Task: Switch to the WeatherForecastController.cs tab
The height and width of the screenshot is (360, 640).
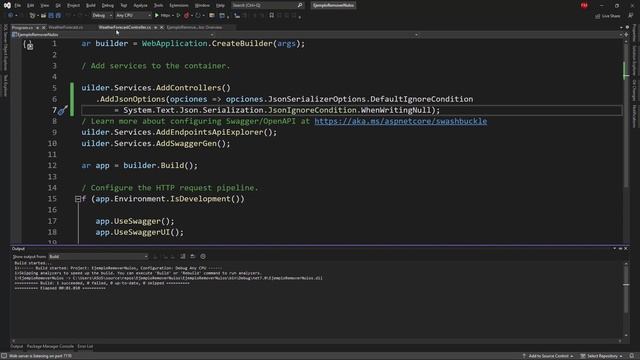Action: point(124,27)
